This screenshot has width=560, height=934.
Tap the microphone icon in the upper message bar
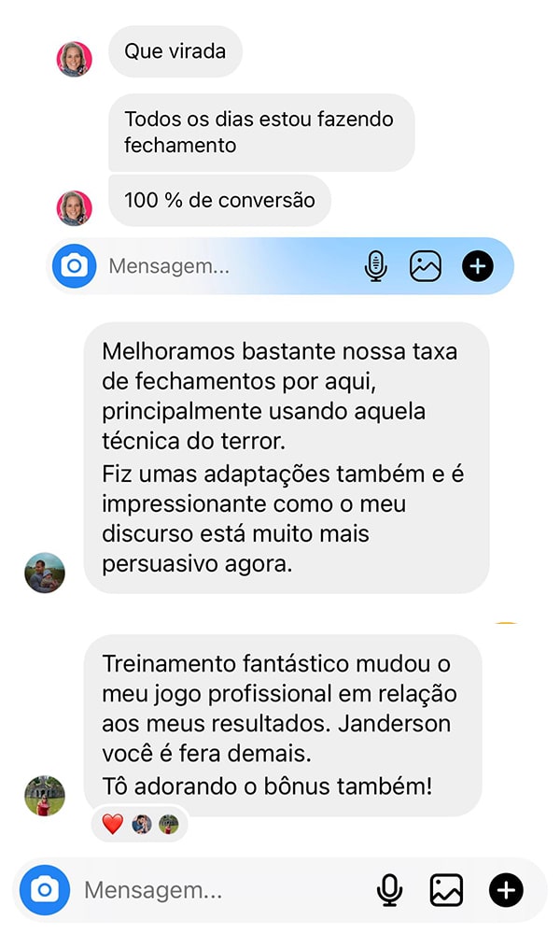(375, 265)
